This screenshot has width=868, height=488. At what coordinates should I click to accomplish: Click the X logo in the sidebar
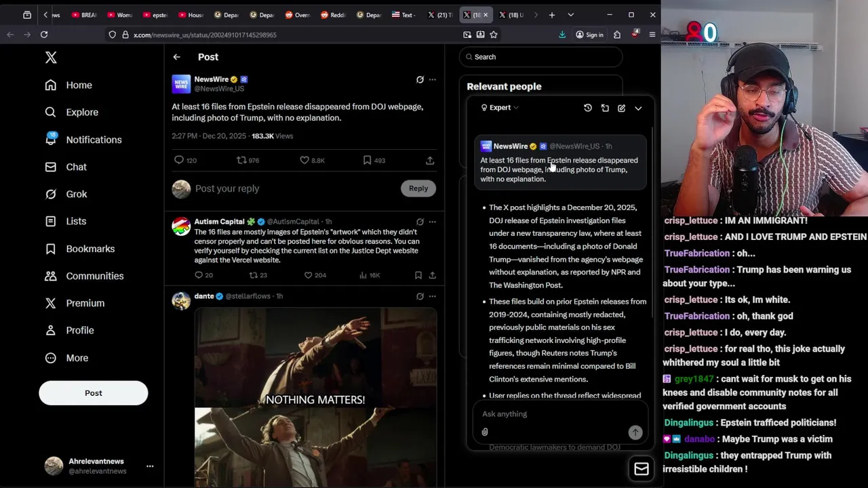coord(51,58)
